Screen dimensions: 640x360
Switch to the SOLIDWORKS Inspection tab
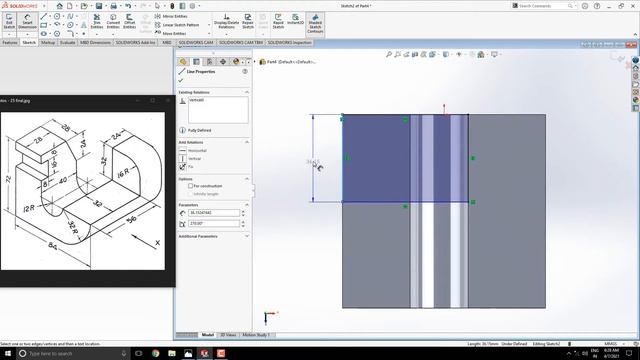pos(289,42)
